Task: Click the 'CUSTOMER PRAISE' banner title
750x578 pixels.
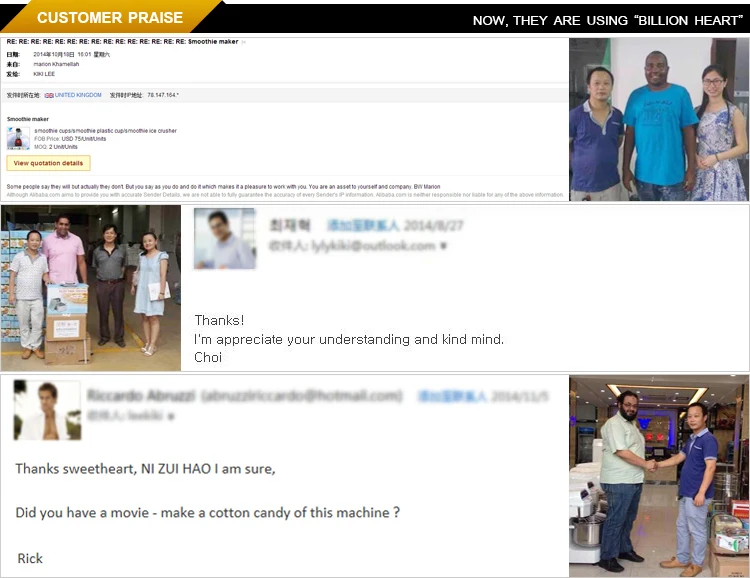Action: pyautogui.click(x=110, y=18)
